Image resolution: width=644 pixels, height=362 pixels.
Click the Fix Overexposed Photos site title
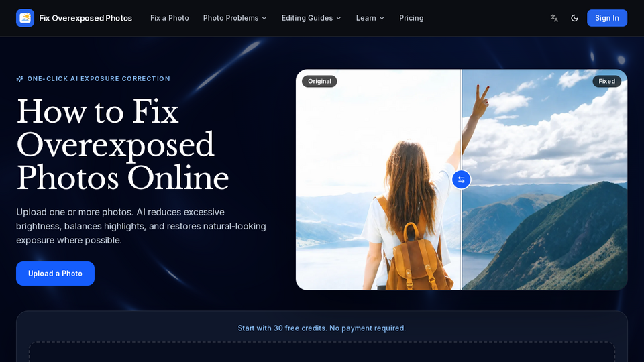click(x=85, y=18)
